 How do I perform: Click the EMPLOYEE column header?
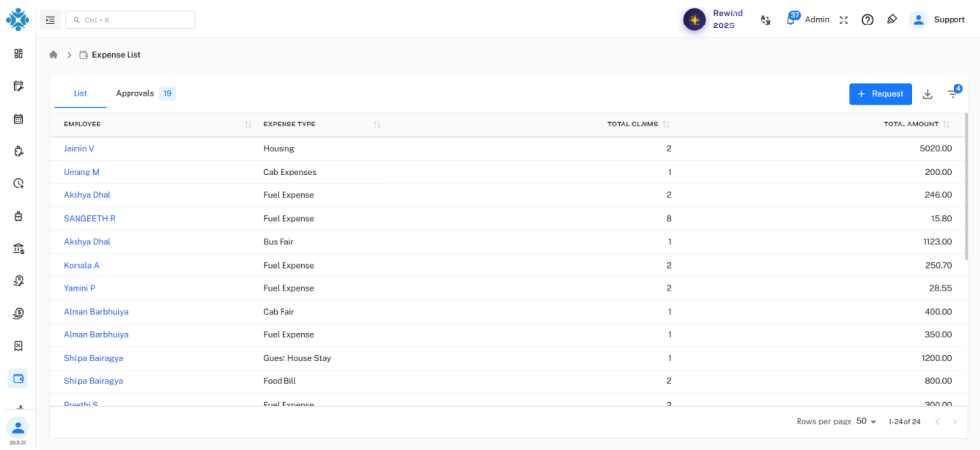click(81, 125)
